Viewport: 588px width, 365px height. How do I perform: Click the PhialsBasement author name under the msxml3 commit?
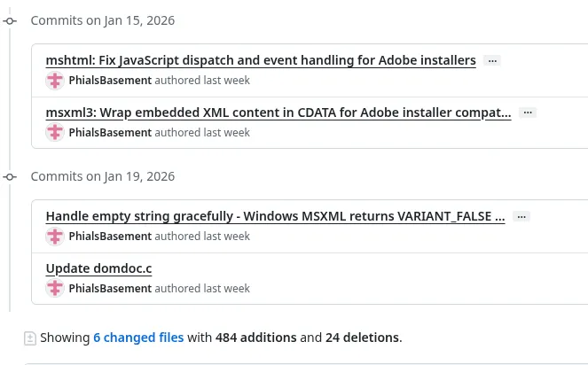coord(110,133)
